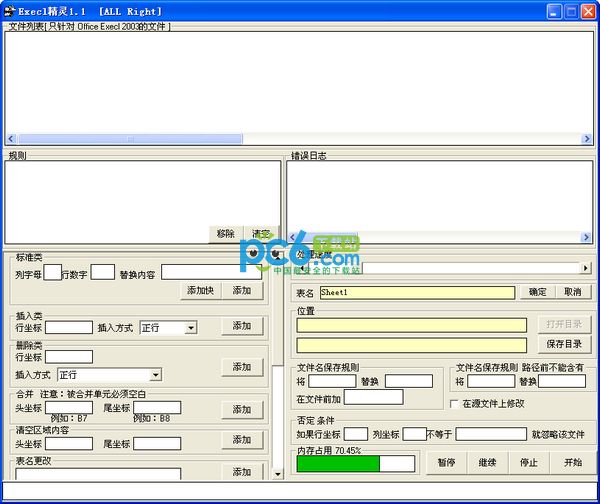This screenshot has height=504, width=600.
Task: Click the 暂停 button
Action: tap(446, 463)
